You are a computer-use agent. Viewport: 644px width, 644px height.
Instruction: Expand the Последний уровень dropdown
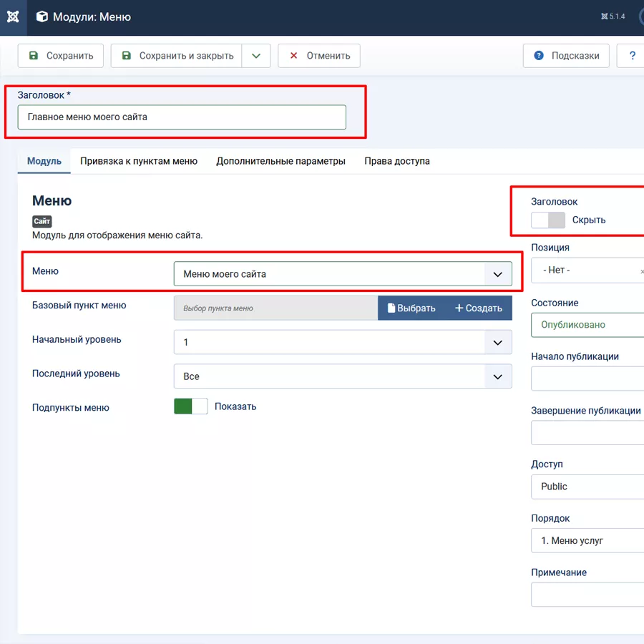click(x=343, y=376)
